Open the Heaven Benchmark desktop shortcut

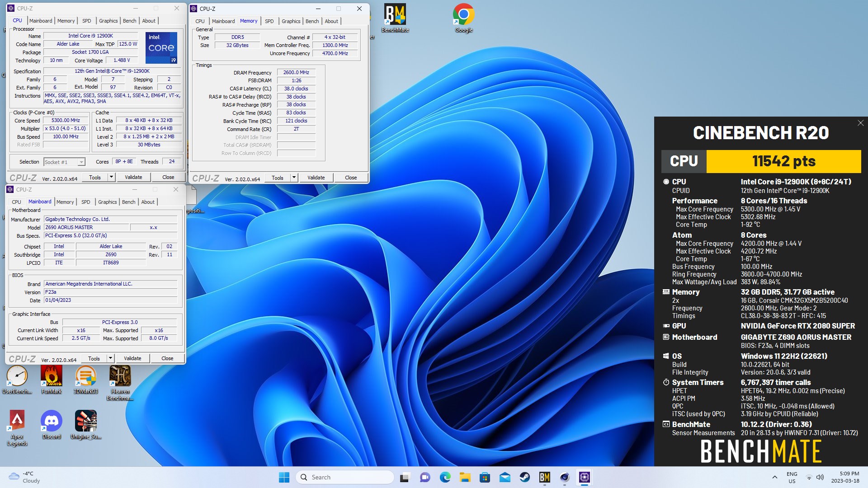click(120, 383)
